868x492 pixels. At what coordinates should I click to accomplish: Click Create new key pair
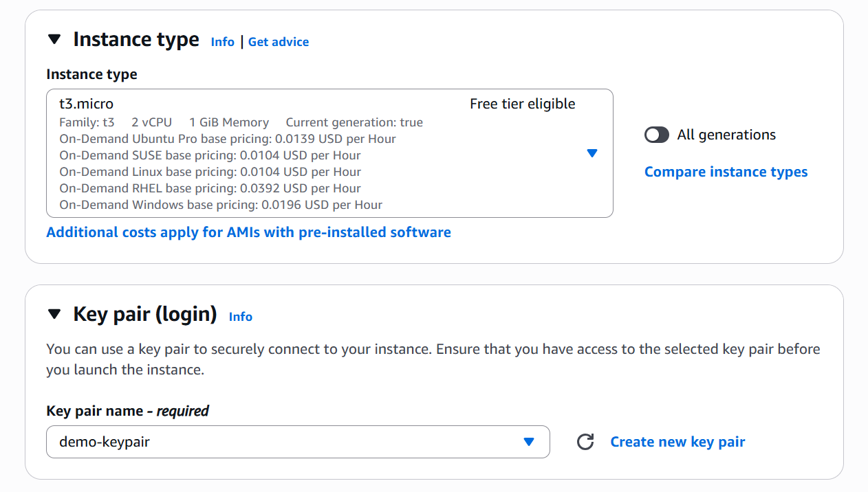[x=677, y=442]
